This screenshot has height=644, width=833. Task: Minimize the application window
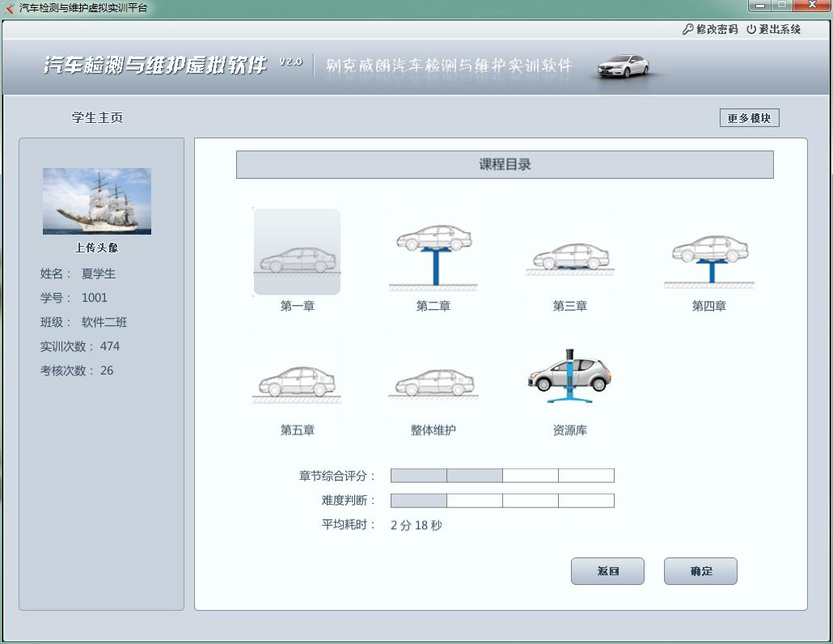(760, 6)
